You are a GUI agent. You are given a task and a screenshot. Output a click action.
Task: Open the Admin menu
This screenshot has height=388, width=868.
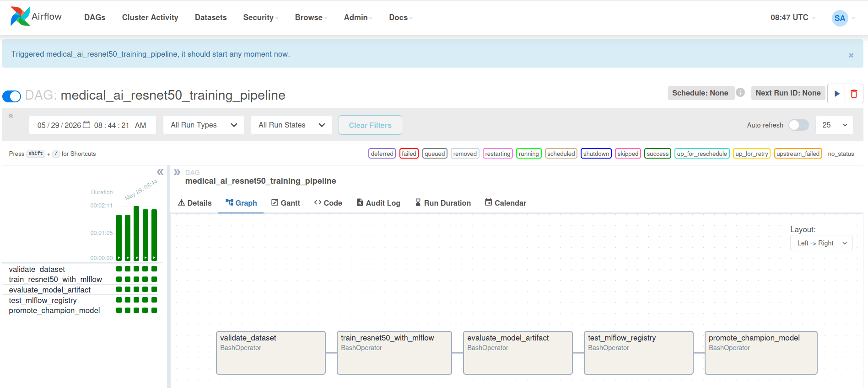[357, 17]
